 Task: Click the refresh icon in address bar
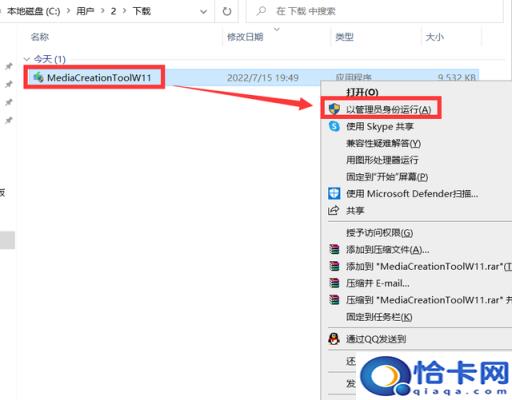point(227,11)
